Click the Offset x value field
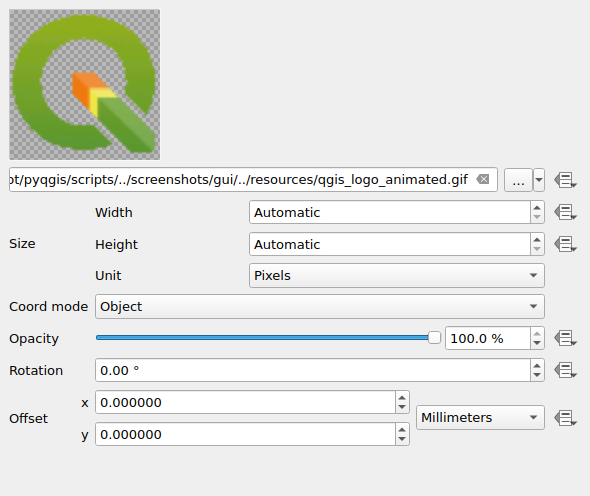The height and width of the screenshot is (496, 590). pos(245,402)
